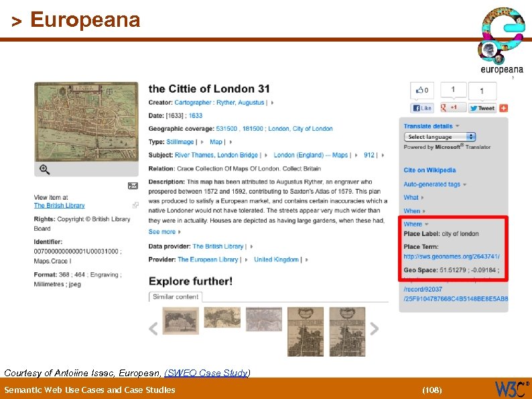Click the United Kingdom link
The image size is (532, 399).
[277, 260]
